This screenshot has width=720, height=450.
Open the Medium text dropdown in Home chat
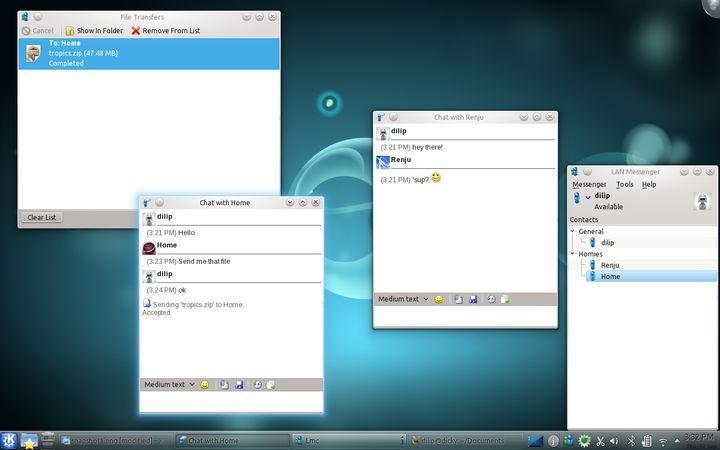tap(170, 385)
